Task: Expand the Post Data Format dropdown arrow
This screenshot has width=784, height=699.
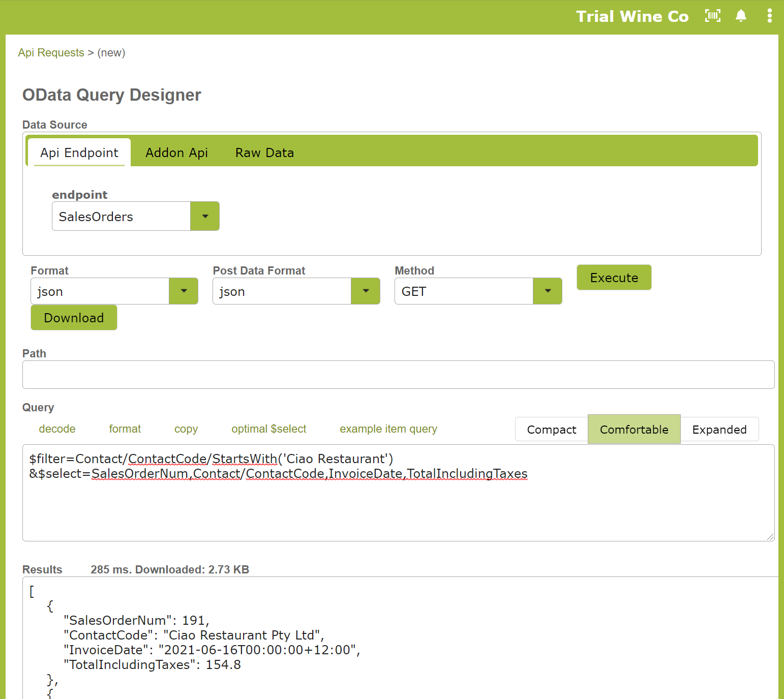Action: (366, 291)
